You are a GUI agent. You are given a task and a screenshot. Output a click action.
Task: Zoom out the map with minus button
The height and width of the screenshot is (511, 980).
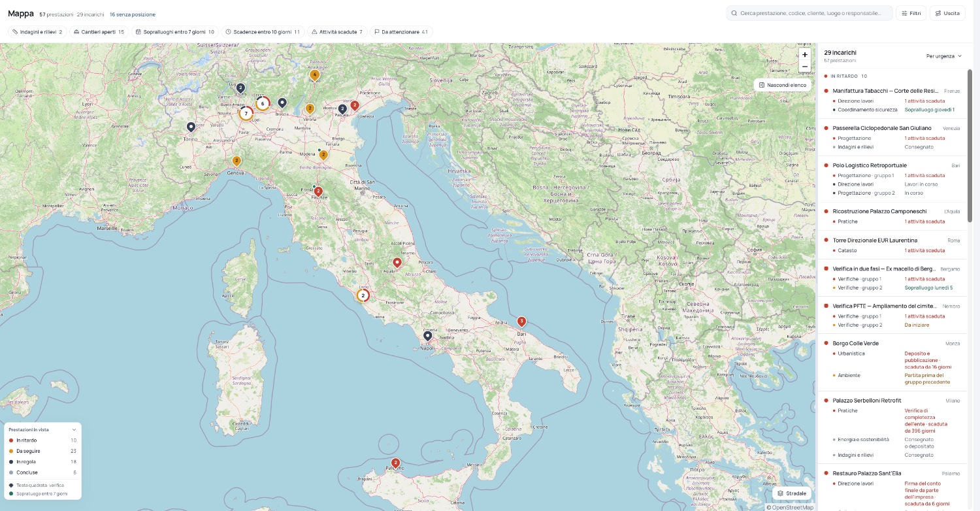point(805,67)
